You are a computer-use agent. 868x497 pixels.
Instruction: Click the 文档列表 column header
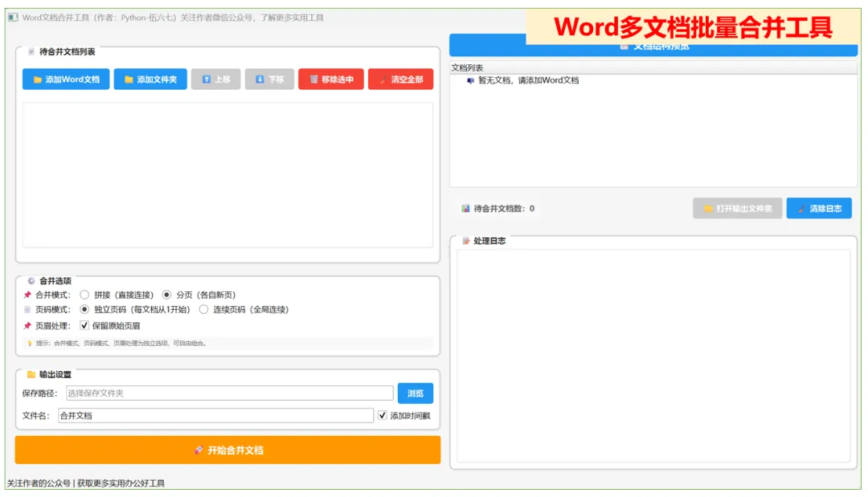pyautogui.click(x=653, y=67)
